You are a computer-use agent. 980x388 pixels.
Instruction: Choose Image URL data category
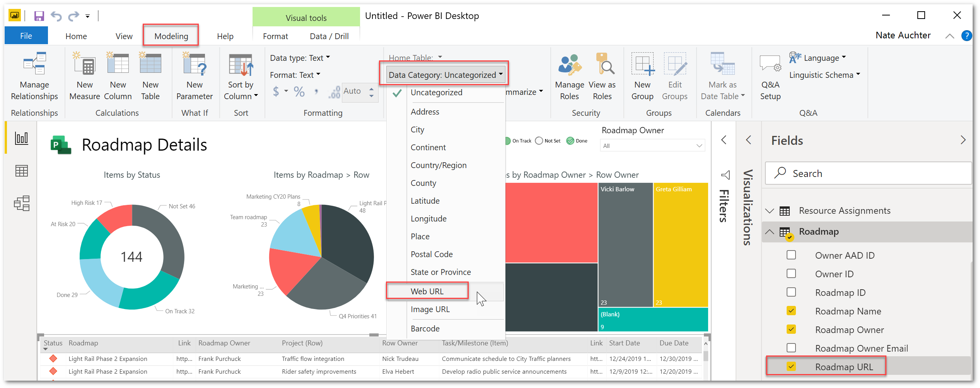click(430, 309)
